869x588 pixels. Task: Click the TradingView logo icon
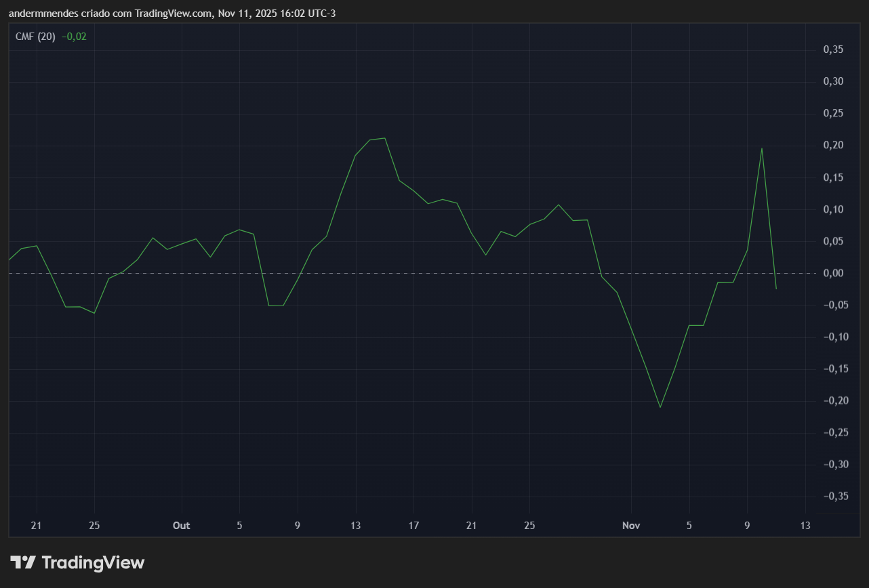click(x=21, y=562)
